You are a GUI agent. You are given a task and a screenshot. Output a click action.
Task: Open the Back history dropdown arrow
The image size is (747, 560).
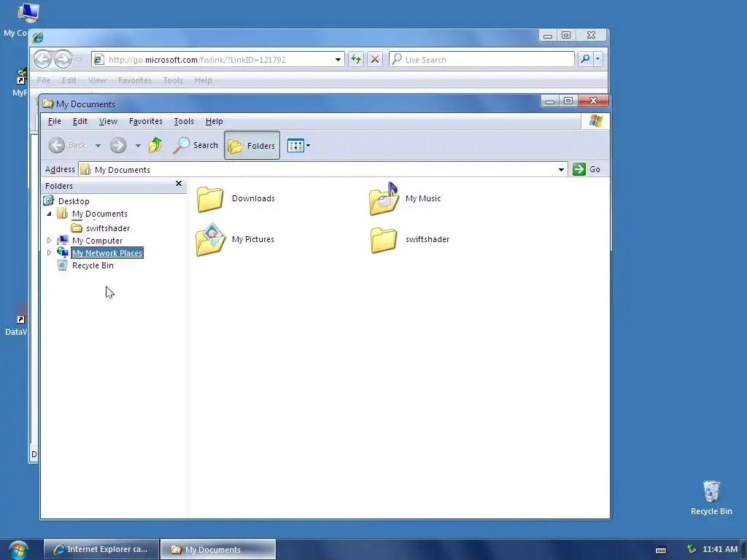point(98,146)
